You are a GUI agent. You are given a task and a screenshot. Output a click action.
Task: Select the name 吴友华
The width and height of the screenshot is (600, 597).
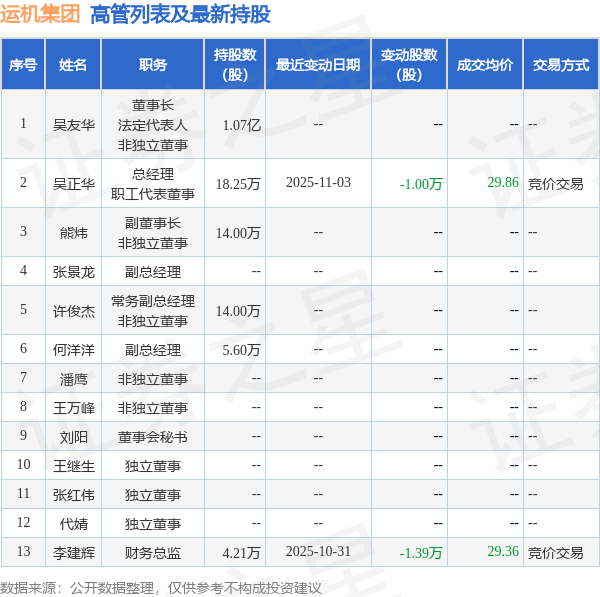click(x=73, y=125)
